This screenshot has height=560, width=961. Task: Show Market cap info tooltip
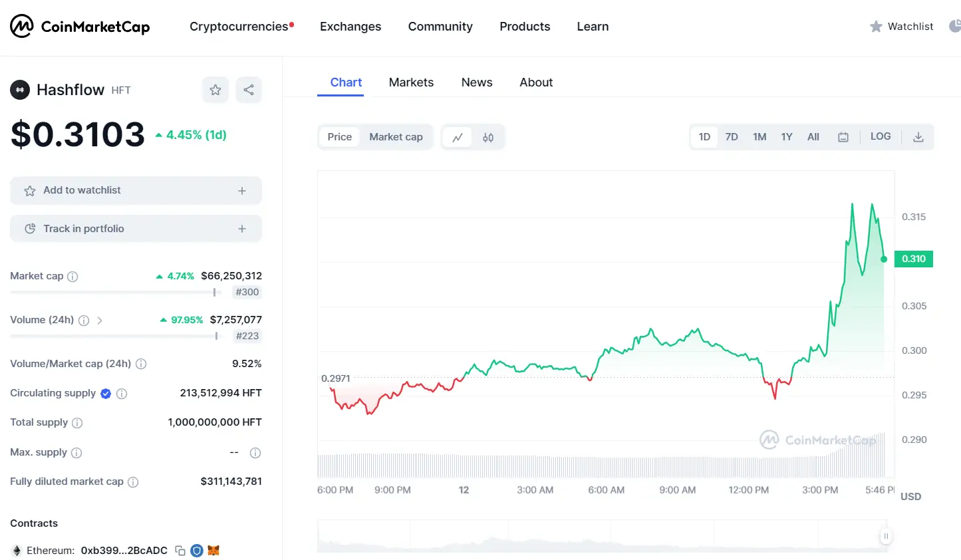point(73,277)
